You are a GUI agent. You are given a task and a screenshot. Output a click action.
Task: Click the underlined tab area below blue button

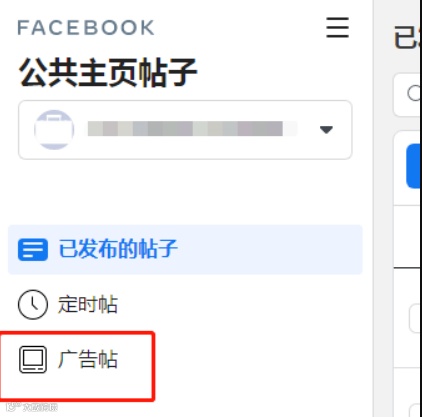408,237
